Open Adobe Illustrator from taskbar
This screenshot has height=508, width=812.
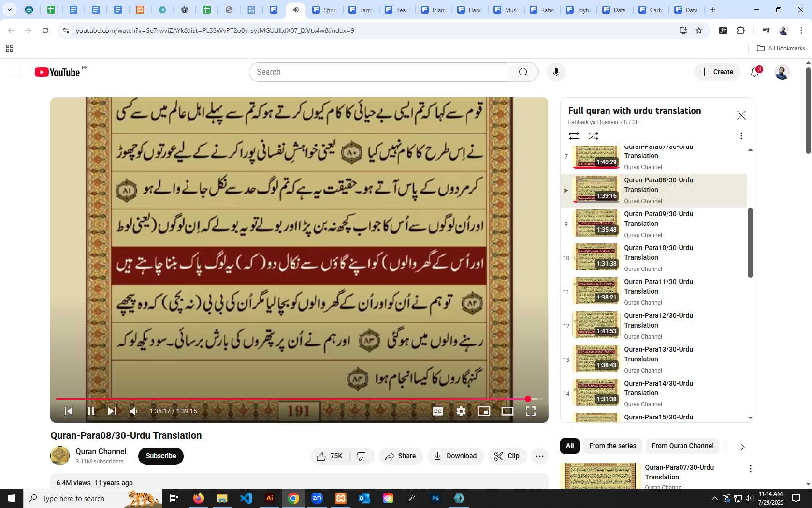pyautogui.click(x=270, y=498)
